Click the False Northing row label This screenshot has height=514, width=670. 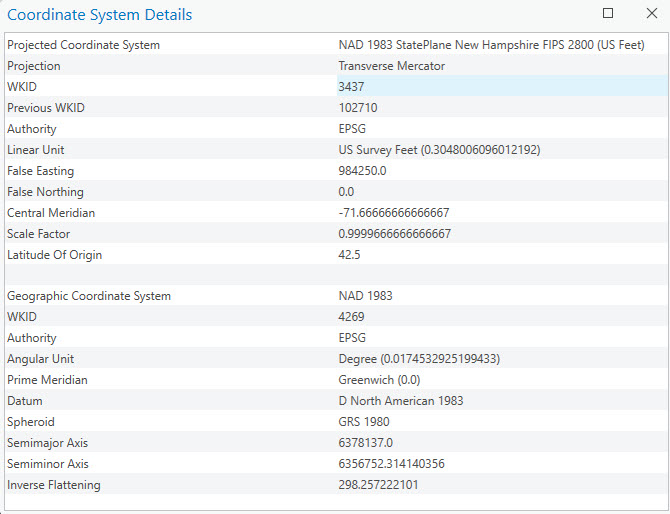point(45,192)
